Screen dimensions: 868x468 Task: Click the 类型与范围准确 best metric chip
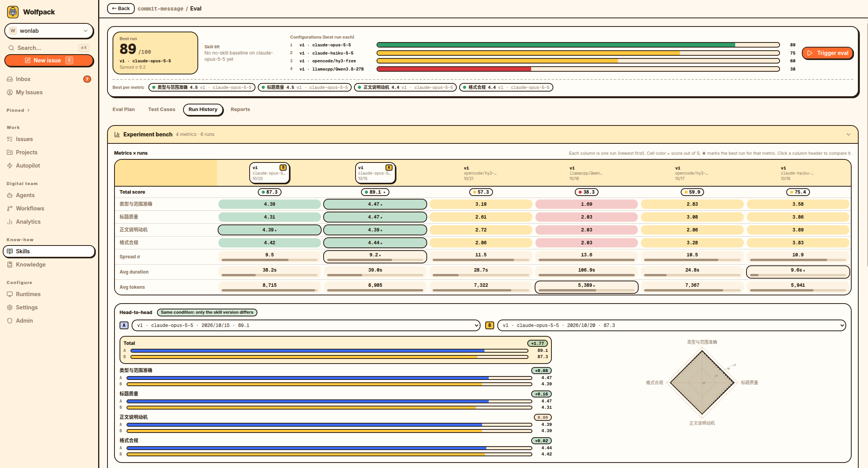pyautogui.click(x=202, y=87)
